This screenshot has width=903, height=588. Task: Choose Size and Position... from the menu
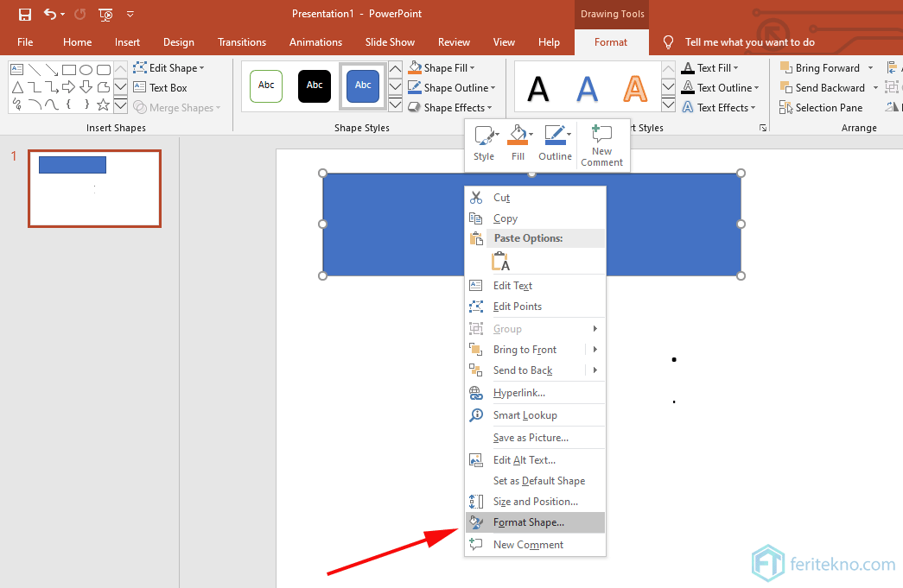(x=535, y=501)
